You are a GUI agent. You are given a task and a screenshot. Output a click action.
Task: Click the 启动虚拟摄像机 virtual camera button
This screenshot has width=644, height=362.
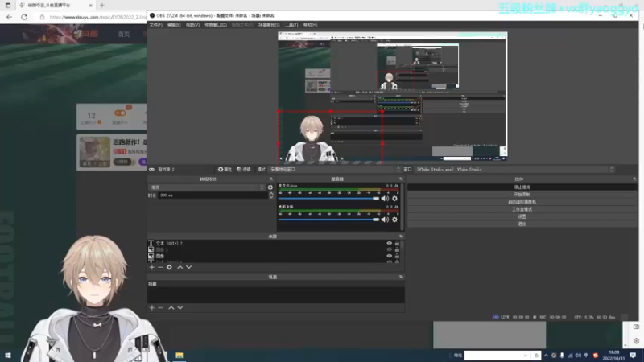(x=522, y=202)
